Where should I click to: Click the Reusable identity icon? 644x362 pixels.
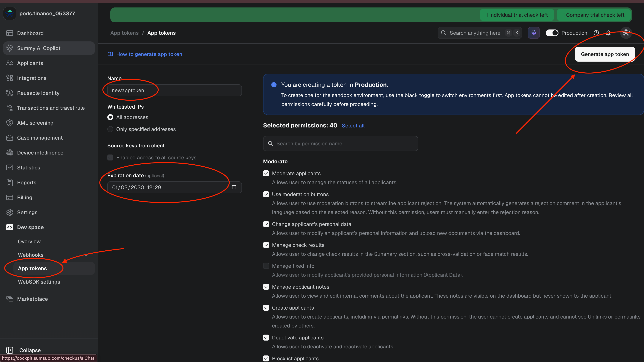(x=10, y=93)
